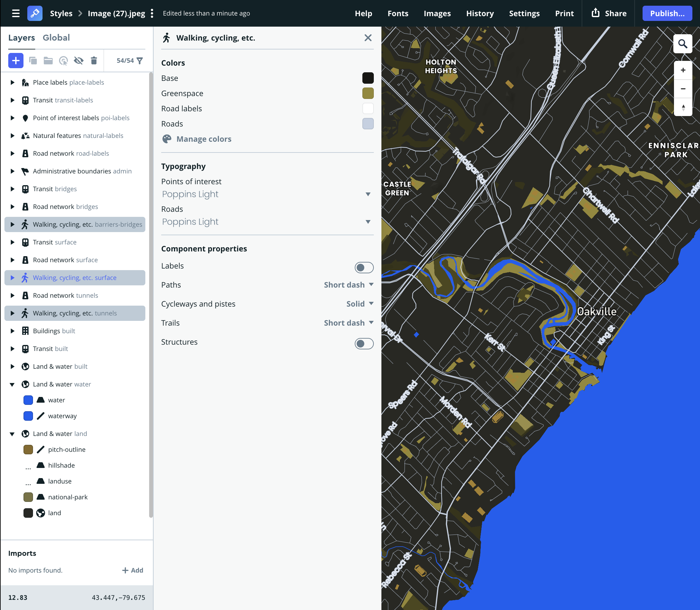Open the layer filter funnel

pyautogui.click(x=140, y=61)
